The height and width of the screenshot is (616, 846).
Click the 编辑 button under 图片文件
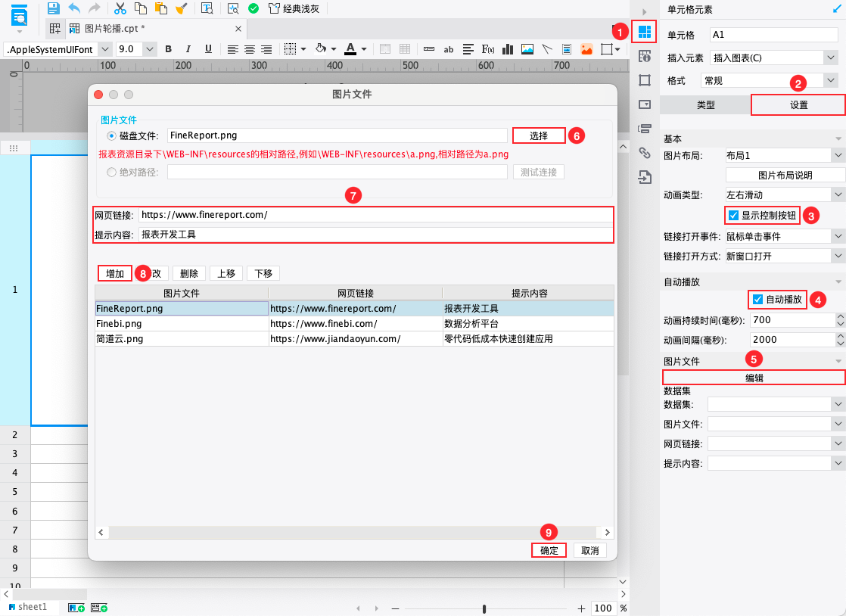click(754, 378)
